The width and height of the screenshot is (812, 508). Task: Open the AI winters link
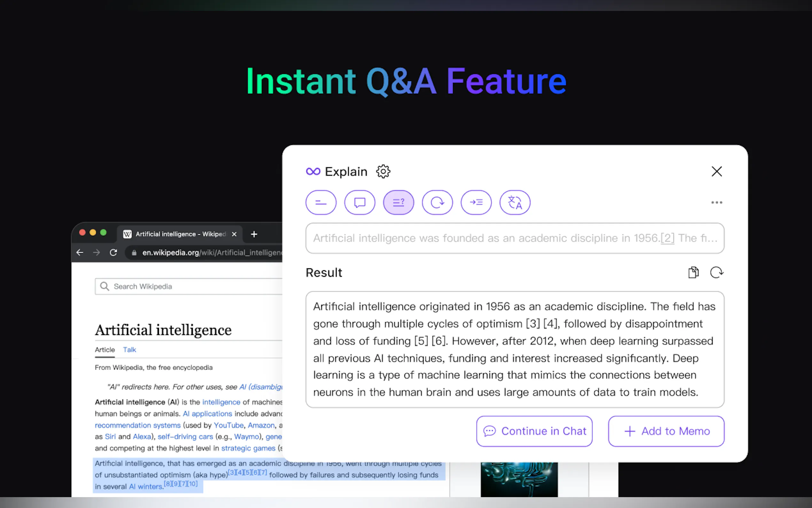coord(146,487)
